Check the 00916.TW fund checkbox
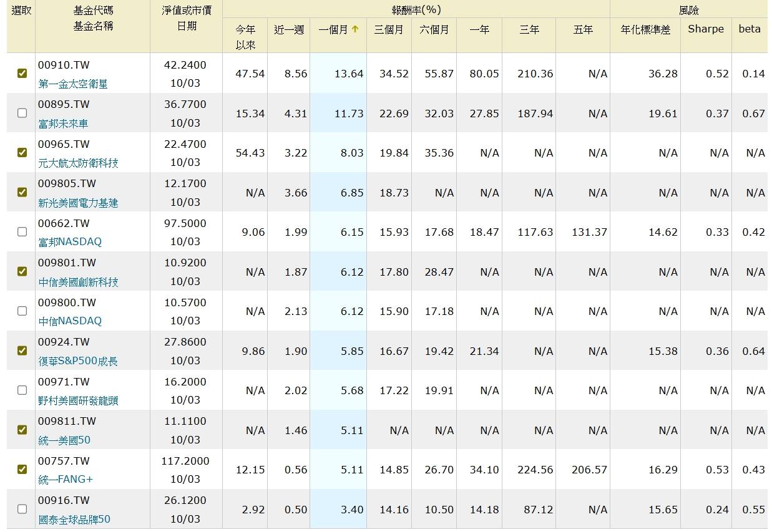 tap(22, 509)
